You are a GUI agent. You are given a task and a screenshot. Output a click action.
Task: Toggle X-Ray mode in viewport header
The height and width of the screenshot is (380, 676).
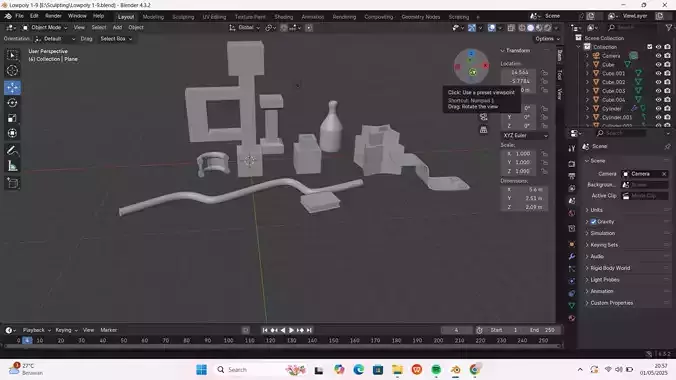(x=511, y=28)
